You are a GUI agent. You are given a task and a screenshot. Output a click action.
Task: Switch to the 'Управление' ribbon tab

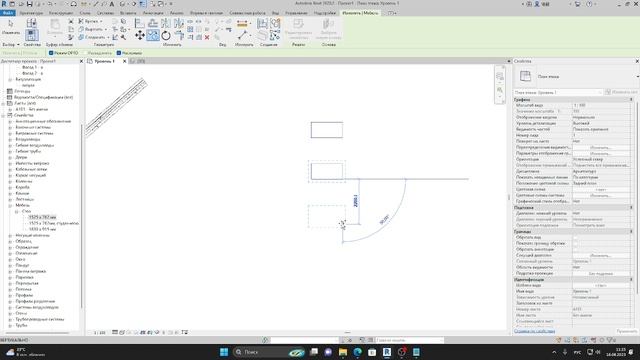[x=296, y=13]
